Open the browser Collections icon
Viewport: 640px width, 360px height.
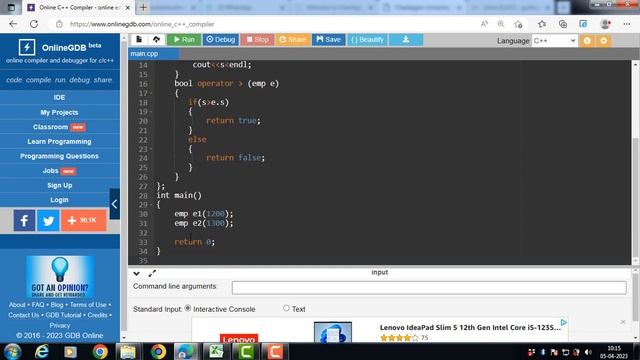click(563, 24)
